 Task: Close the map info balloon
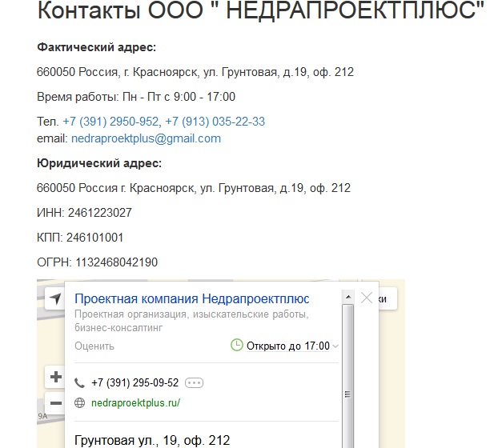[367, 298]
